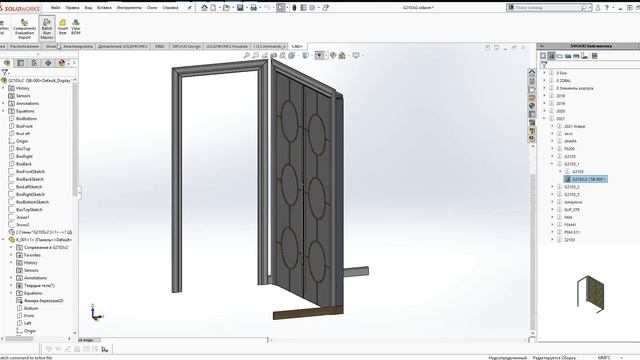
Task: Collapse the G2103_1 library folder
Action: [x=552, y=164]
